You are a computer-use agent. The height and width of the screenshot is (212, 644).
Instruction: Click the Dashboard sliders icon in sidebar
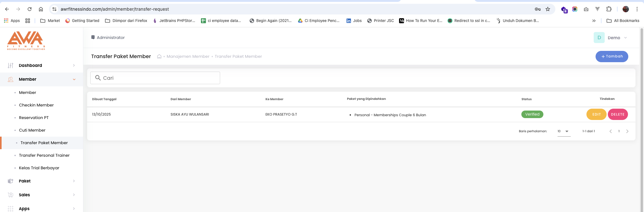pyautogui.click(x=11, y=65)
